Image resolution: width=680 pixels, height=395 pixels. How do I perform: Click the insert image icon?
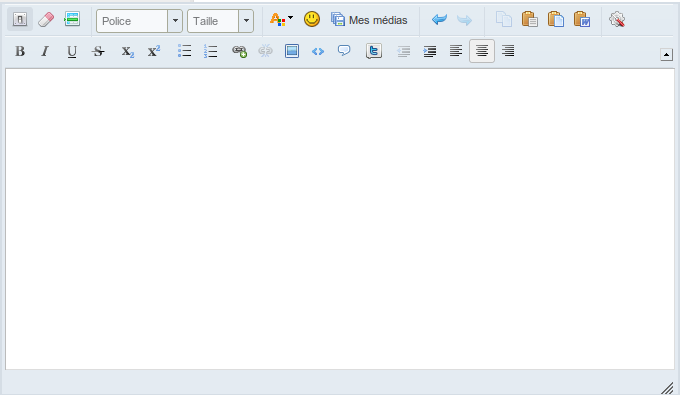[x=292, y=51]
